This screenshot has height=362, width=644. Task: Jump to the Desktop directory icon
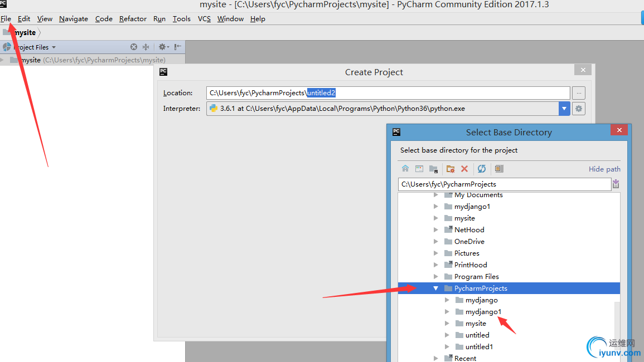click(x=419, y=169)
